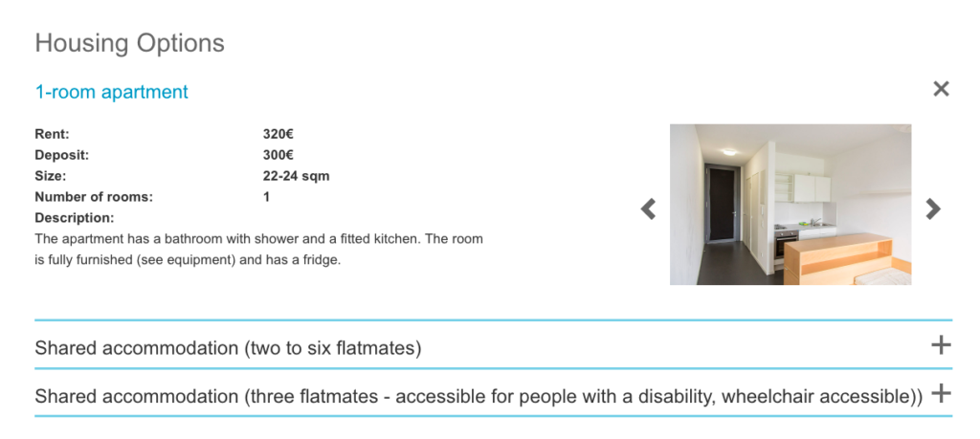Image resolution: width=980 pixels, height=439 pixels.
Task: Expand Shared accommodation (two to six flatmates)
Action: click(228, 348)
